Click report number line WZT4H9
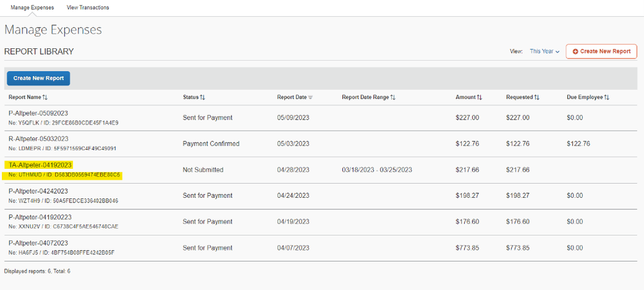Viewport: 644px width, 290px height. point(64,201)
